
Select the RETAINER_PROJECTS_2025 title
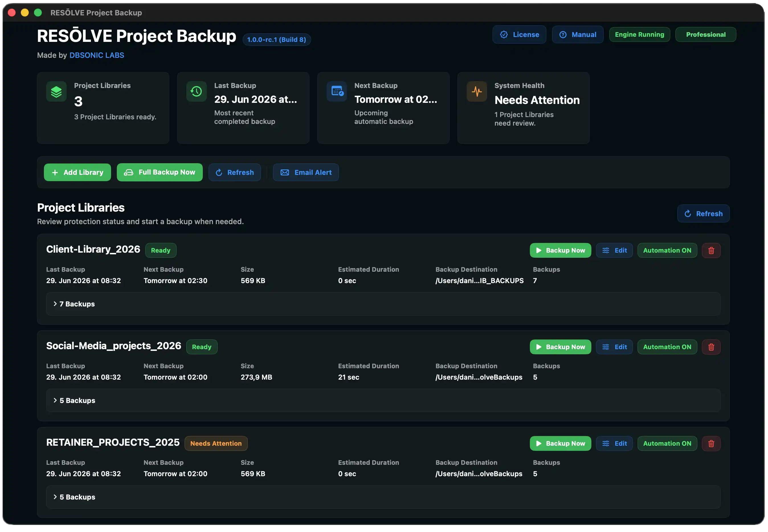113,443
